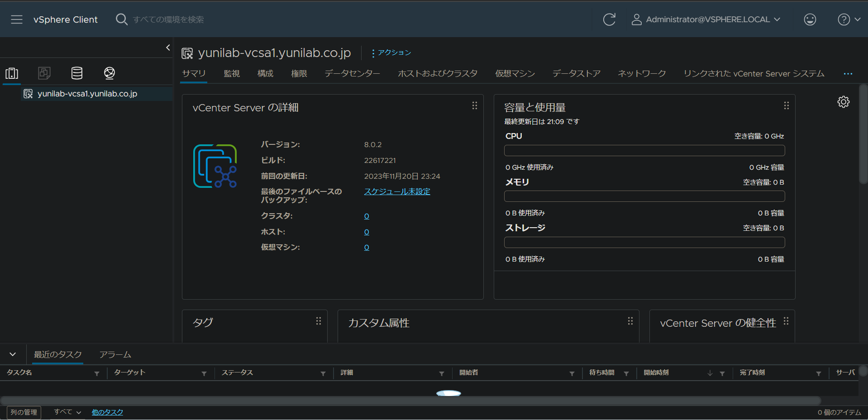This screenshot has height=420, width=868.
Task: Switch to the 構成 tab
Action: 265,73
